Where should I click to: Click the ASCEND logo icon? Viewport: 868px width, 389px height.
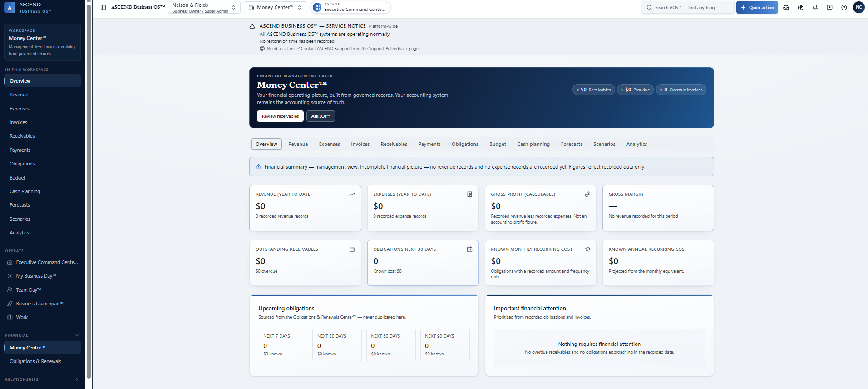coord(10,8)
